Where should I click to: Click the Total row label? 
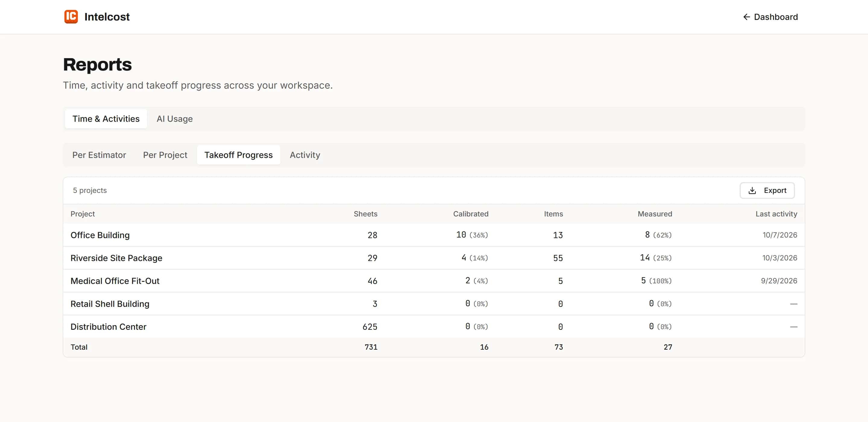[79, 347]
